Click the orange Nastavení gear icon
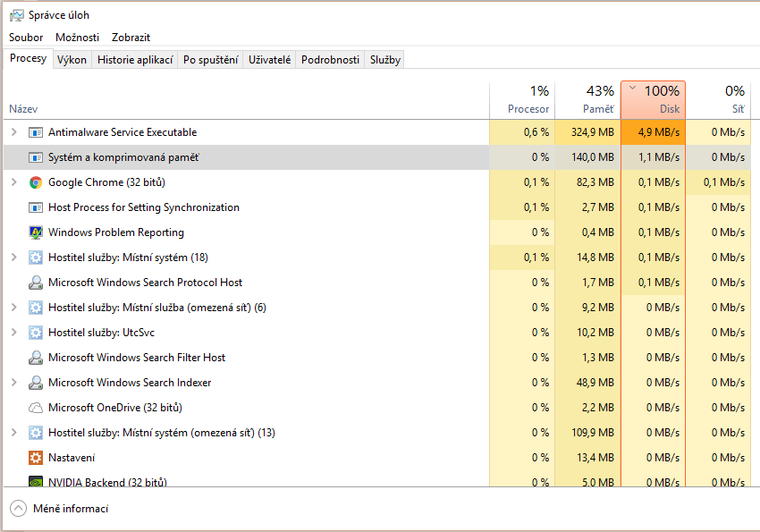 [x=36, y=458]
